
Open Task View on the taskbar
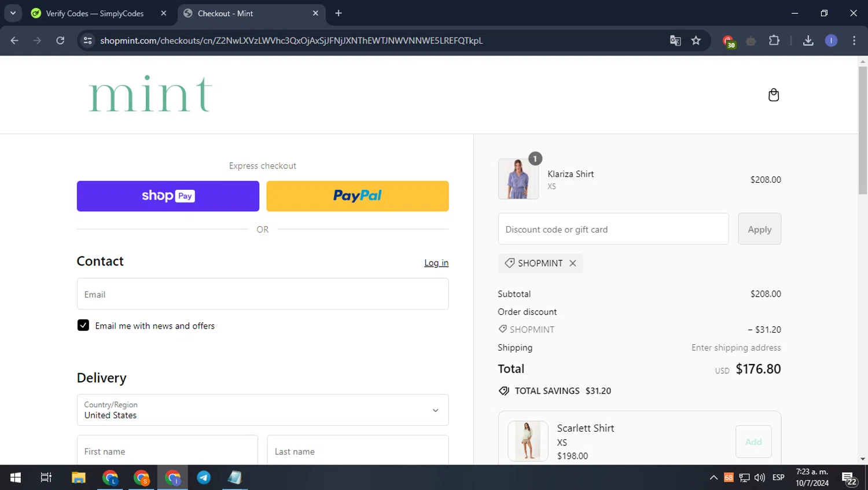[x=46, y=477]
